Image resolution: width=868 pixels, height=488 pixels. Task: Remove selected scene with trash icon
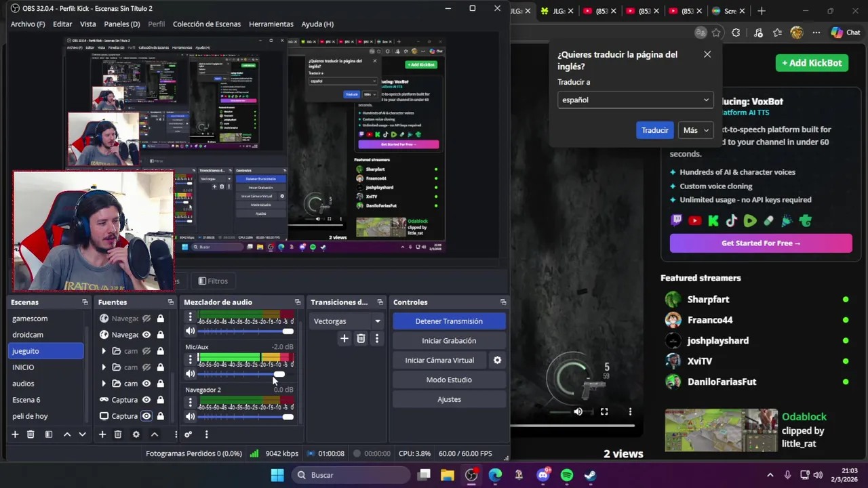[31, 434]
